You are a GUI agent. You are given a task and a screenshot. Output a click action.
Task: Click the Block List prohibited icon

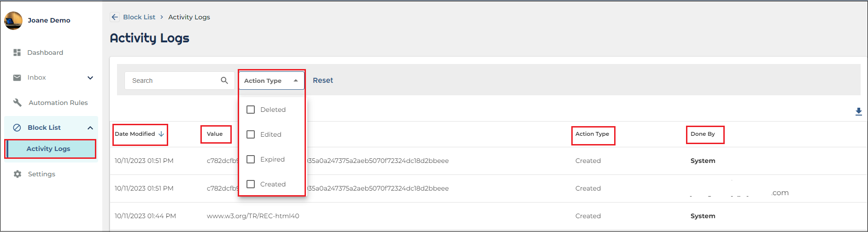point(17,128)
